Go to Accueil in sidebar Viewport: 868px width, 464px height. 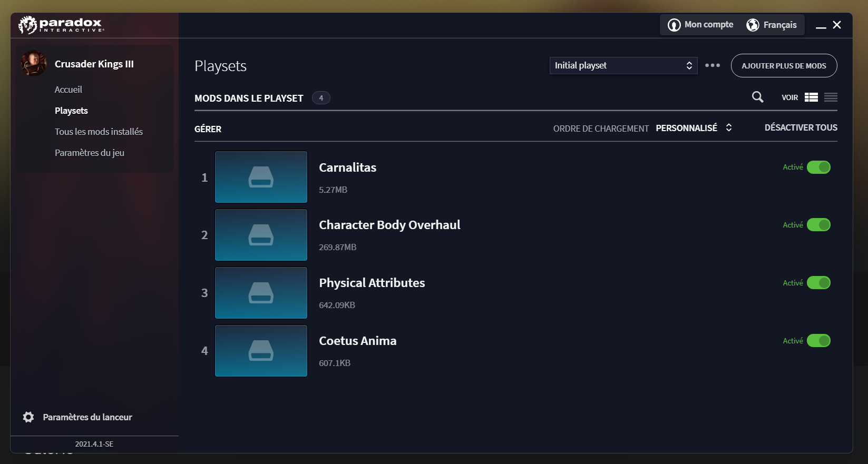(x=69, y=90)
